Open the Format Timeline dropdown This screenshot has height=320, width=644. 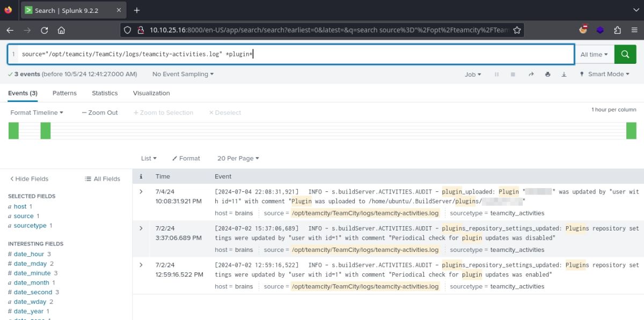point(37,113)
